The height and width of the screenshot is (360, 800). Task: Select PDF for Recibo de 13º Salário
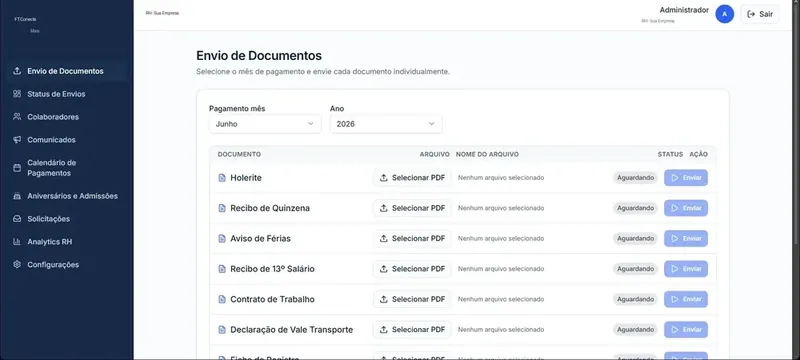pyautogui.click(x=412, y=269)
